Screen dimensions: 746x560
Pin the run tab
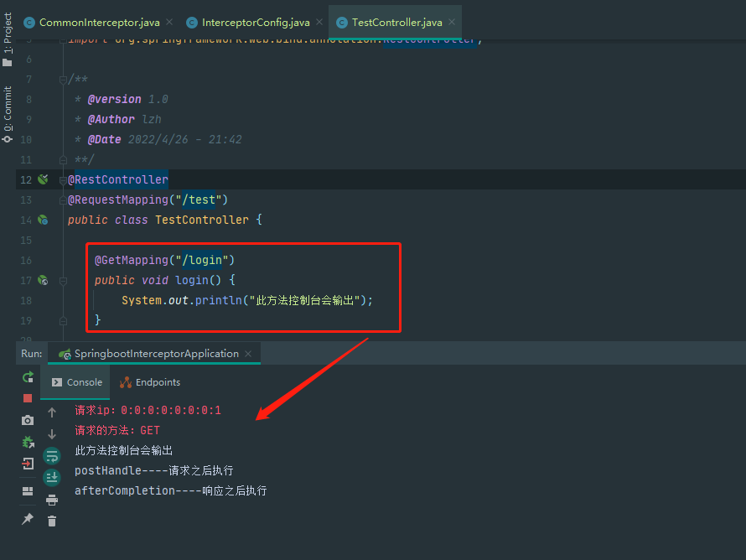(28, 519)
